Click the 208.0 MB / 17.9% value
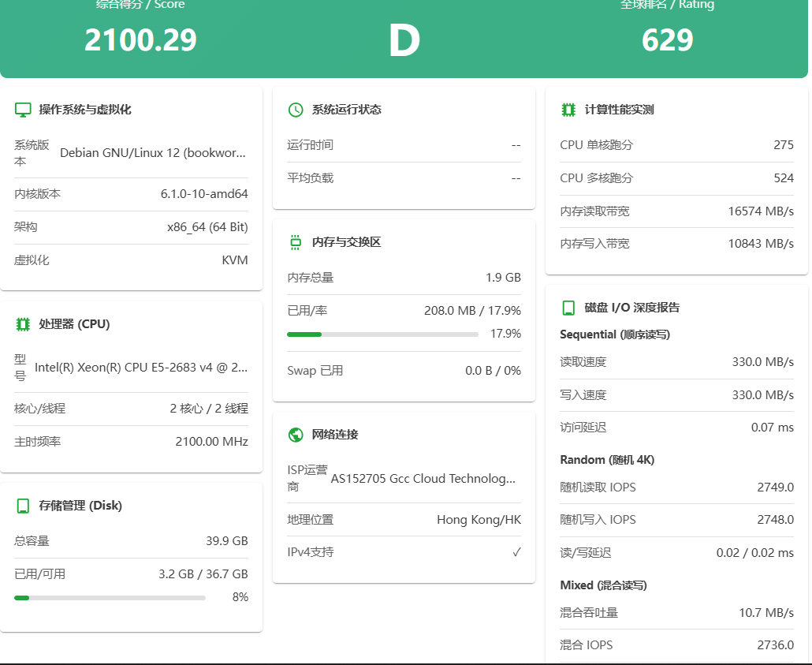This screenshot has width=812, height=665. coord(472,311)
